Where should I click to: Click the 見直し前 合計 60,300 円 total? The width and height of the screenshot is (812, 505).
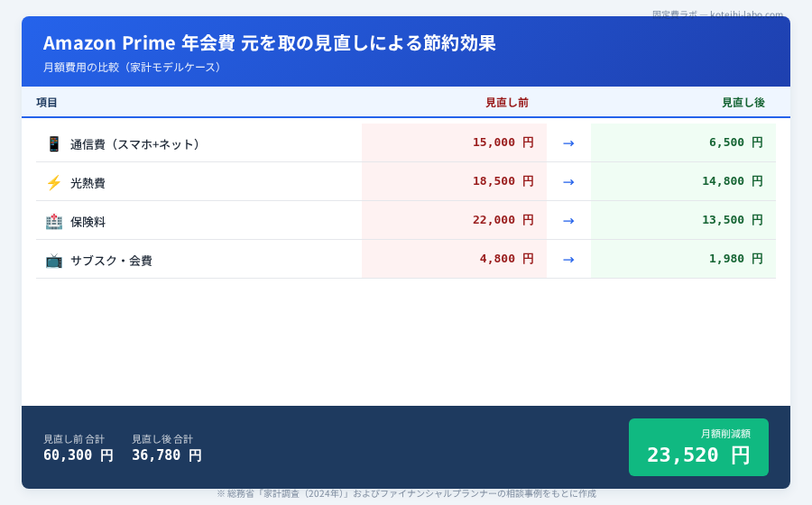78,448
